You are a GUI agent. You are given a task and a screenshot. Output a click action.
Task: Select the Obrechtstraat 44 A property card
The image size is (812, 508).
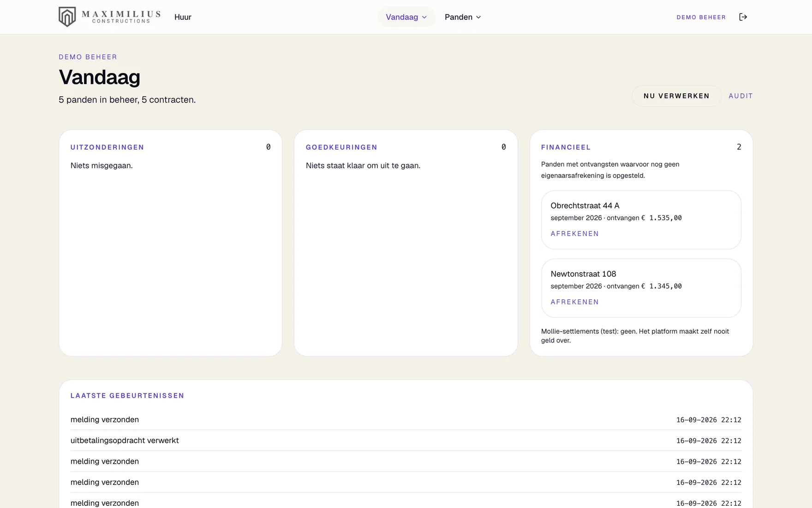pos(641,220)
